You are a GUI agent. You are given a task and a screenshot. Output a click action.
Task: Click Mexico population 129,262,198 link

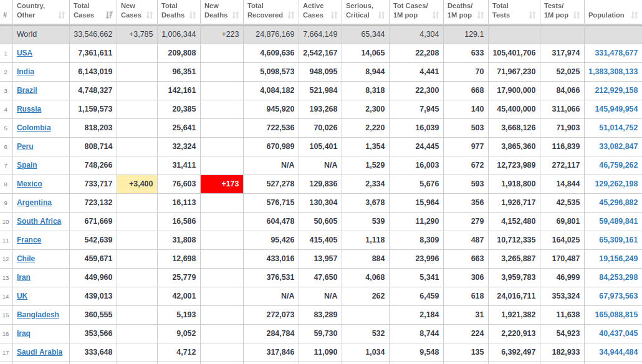pos(616,184)
